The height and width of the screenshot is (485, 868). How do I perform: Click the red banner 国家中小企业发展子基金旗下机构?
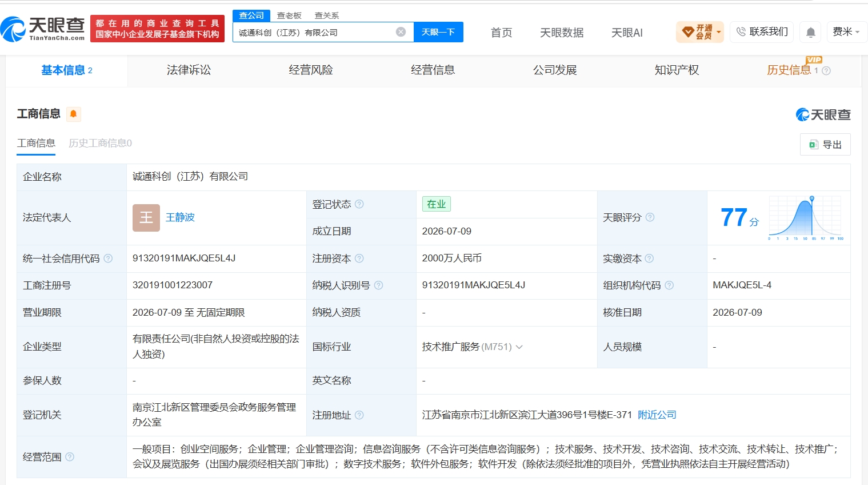(x=157, y=34)
